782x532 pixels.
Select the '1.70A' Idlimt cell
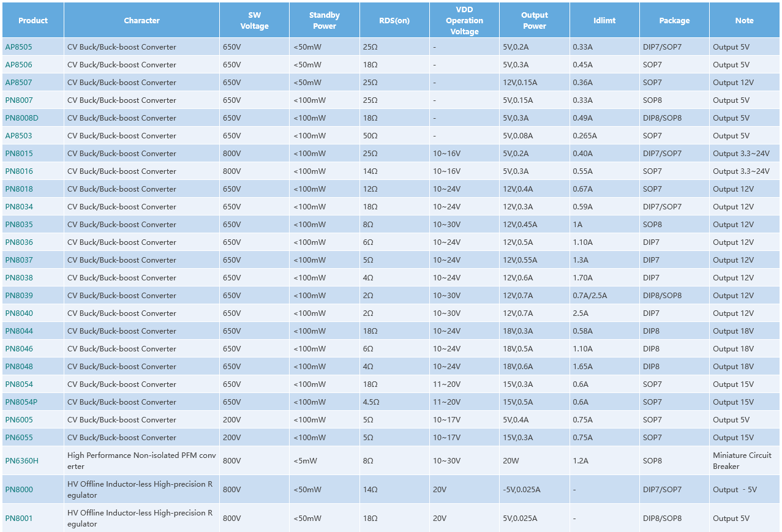pyautogui.click(x=604, y=278)
